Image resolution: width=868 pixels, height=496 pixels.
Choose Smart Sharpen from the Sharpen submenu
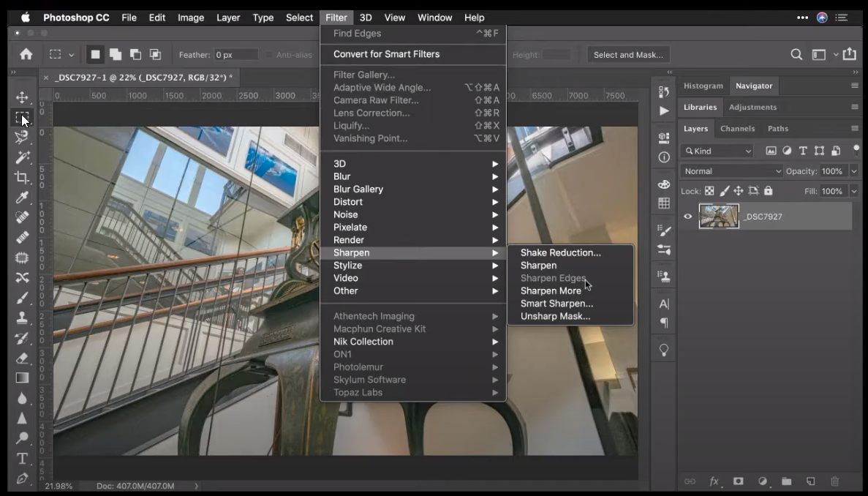coord(556,303)
